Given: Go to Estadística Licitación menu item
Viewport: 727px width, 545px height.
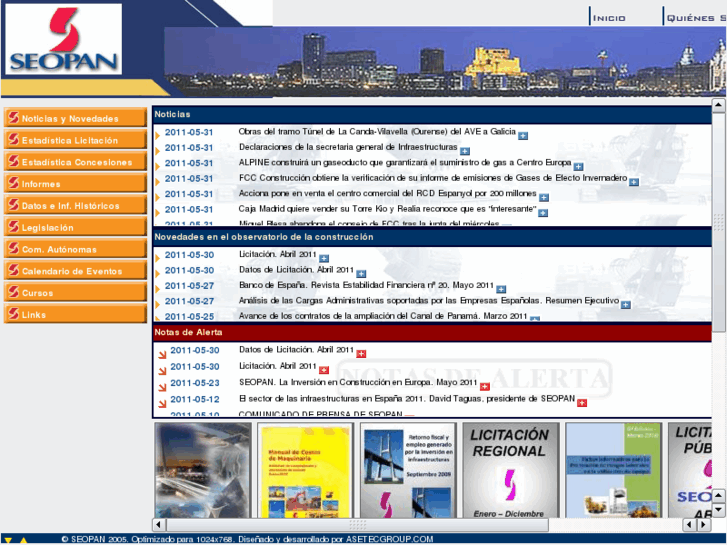Looking at the screenshot, I should (x=75, y=140).
